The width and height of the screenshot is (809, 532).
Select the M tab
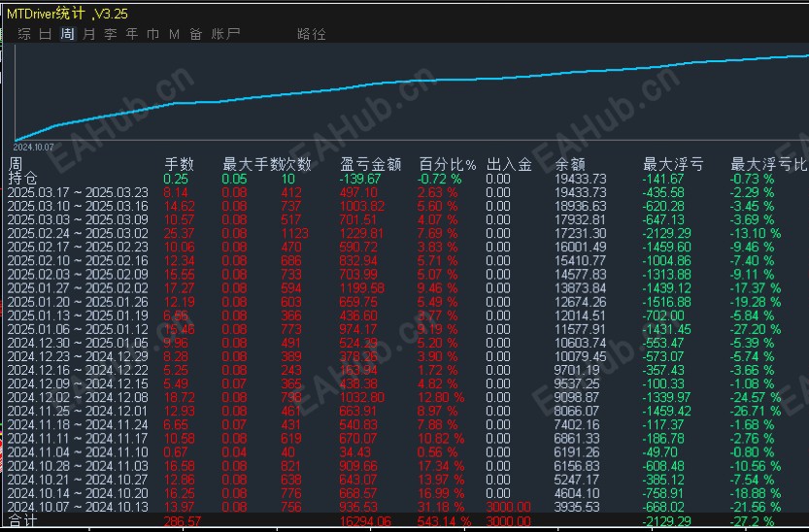(175, 34)
